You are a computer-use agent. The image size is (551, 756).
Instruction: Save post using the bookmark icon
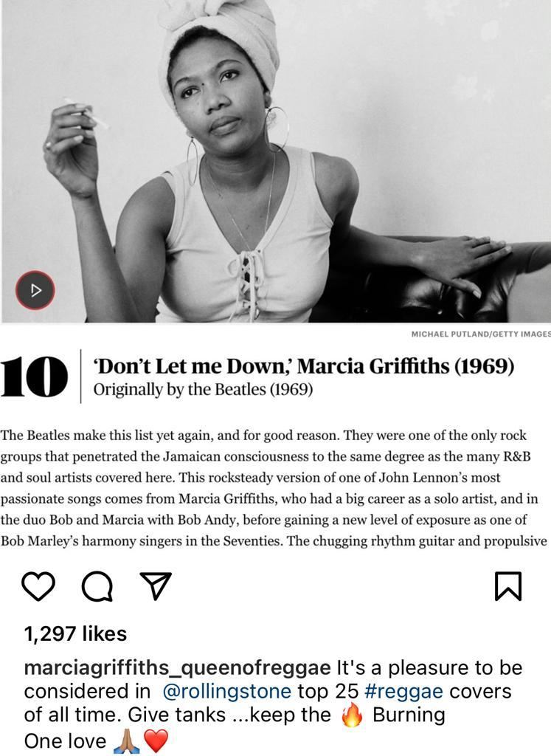coord(508,586)
